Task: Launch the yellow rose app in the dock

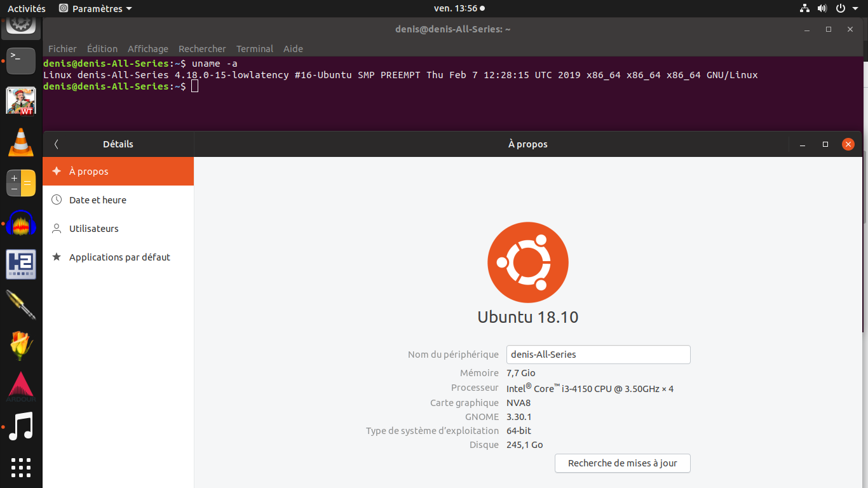Action: [x=21, y=346]
